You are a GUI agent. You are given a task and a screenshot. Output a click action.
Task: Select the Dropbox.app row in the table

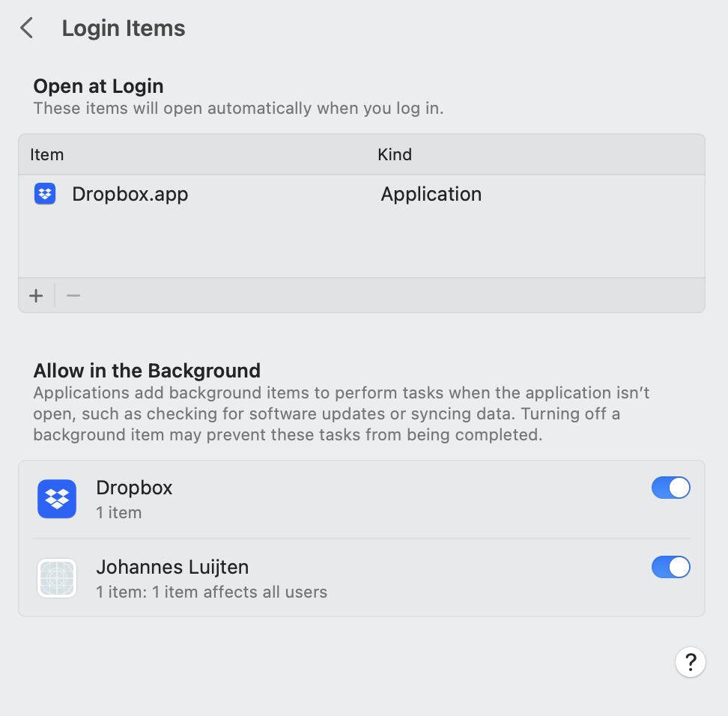pyautogui.click(x=362, y=194)
